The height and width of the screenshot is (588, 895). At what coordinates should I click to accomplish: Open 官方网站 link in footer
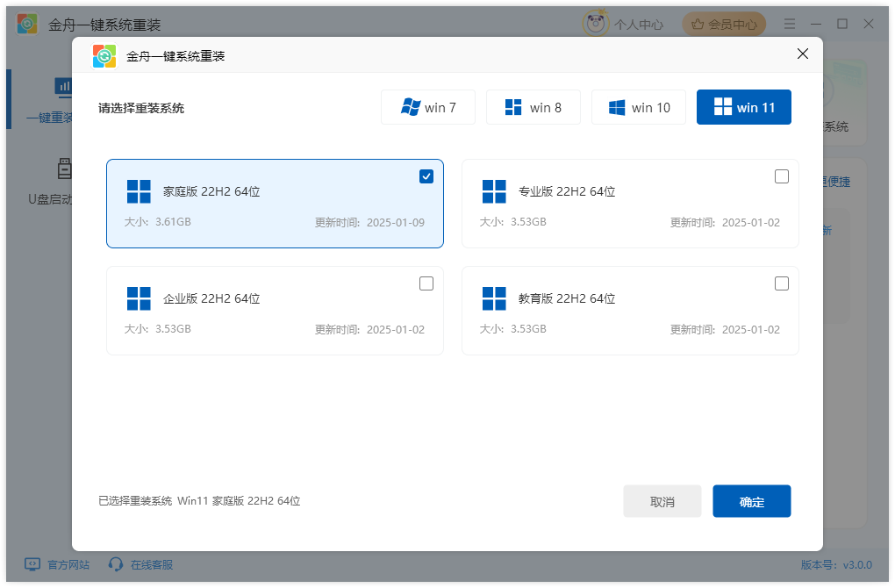[x=68, y=564]
